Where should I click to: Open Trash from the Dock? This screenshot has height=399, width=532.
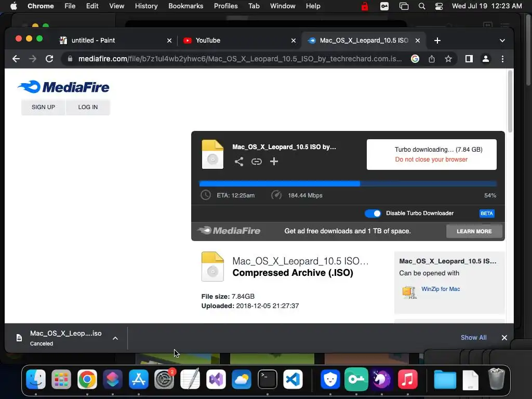[496, 379]
